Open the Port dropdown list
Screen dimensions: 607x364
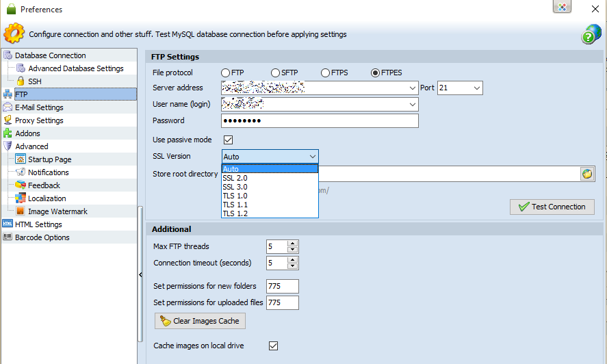[x=477, y=88]
